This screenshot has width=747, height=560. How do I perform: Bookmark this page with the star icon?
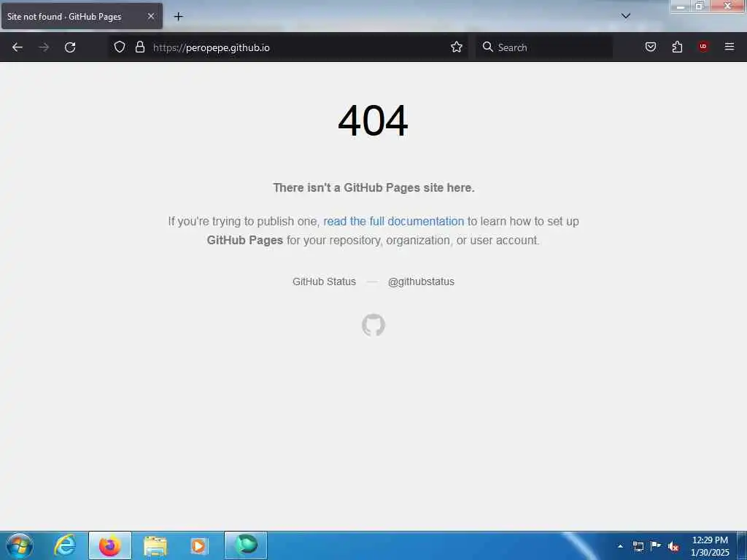coord(457,47)
